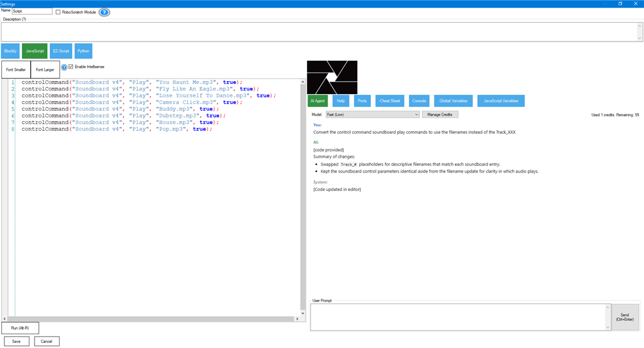Screen dimensions: 644x348
Task: Click into the Description text area
Action: 319,31
